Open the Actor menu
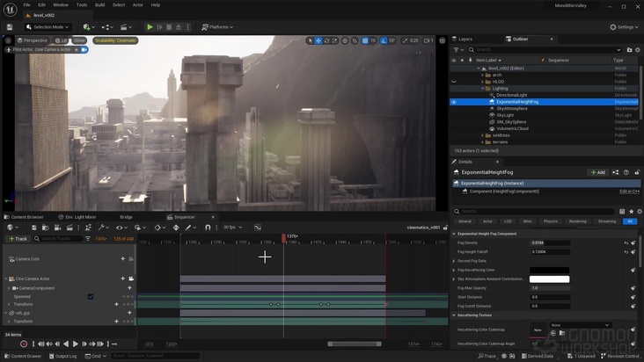Viewport: 644px width, 362px height. pyautogui.click(x=137, y=5)
